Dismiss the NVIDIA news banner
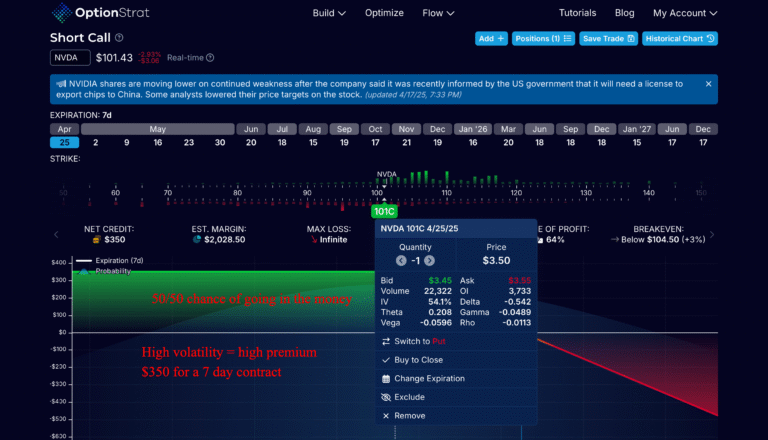This screenshot has height=440, width=768. (708, 84)
